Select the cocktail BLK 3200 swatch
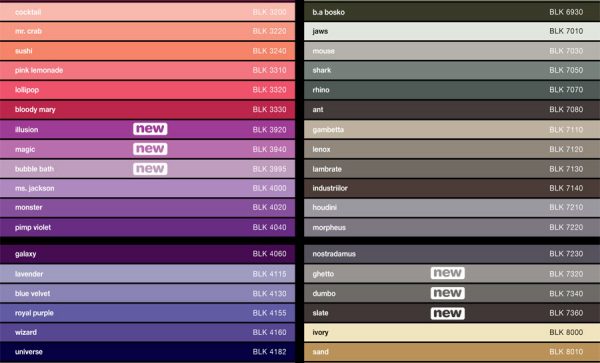Screen dimensions: 600x363 coord(147,12)
